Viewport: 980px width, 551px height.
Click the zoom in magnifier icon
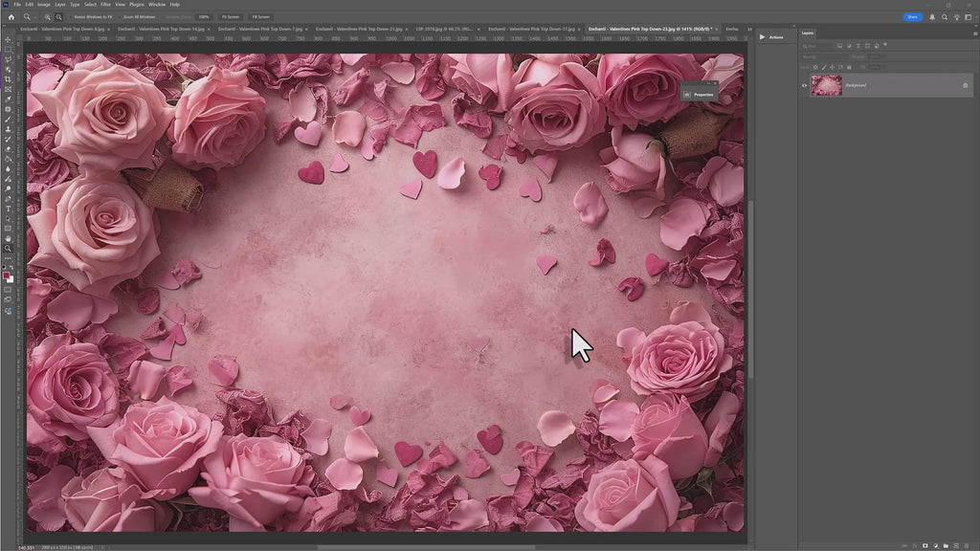coord(47,16)
